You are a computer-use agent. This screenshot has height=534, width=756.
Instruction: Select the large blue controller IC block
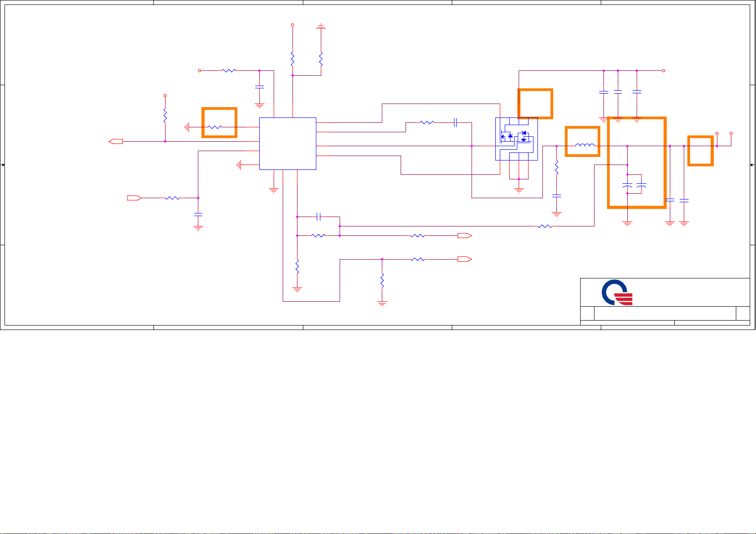click(288, 143)
